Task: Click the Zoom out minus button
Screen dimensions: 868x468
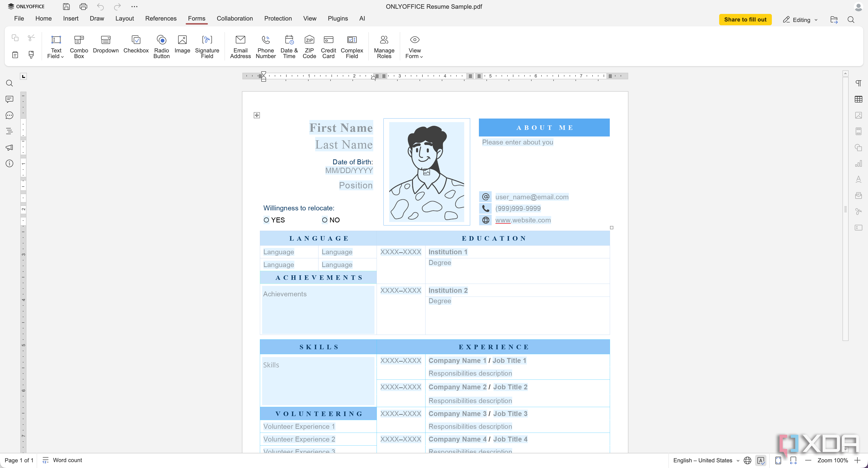Action: click(x=808, y=460)
